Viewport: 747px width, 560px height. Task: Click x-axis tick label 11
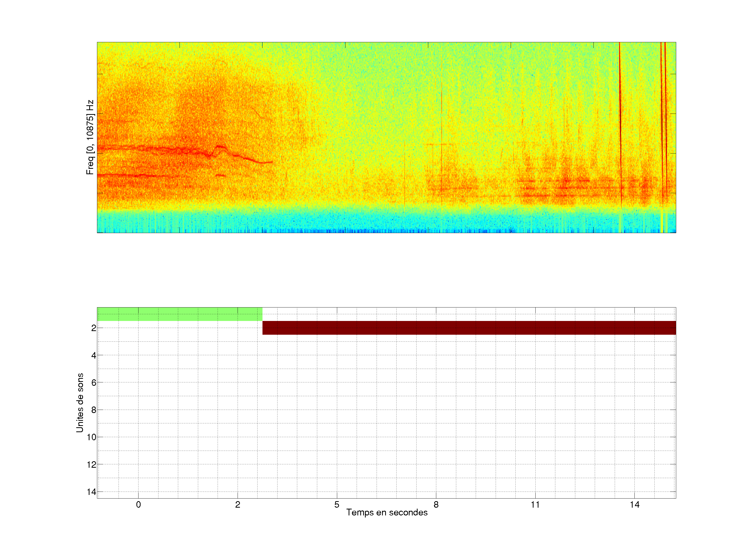pyautogui.click(x=535, y=505)
